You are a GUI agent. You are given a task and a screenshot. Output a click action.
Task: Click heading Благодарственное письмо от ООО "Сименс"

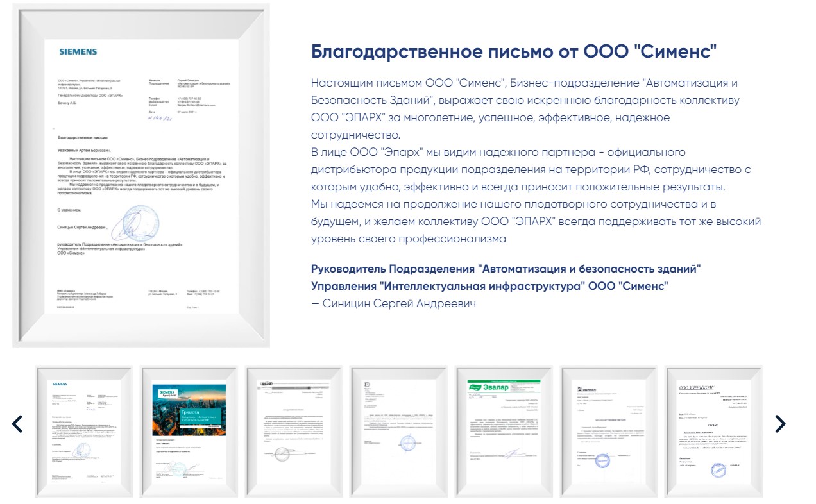[514, 51]
